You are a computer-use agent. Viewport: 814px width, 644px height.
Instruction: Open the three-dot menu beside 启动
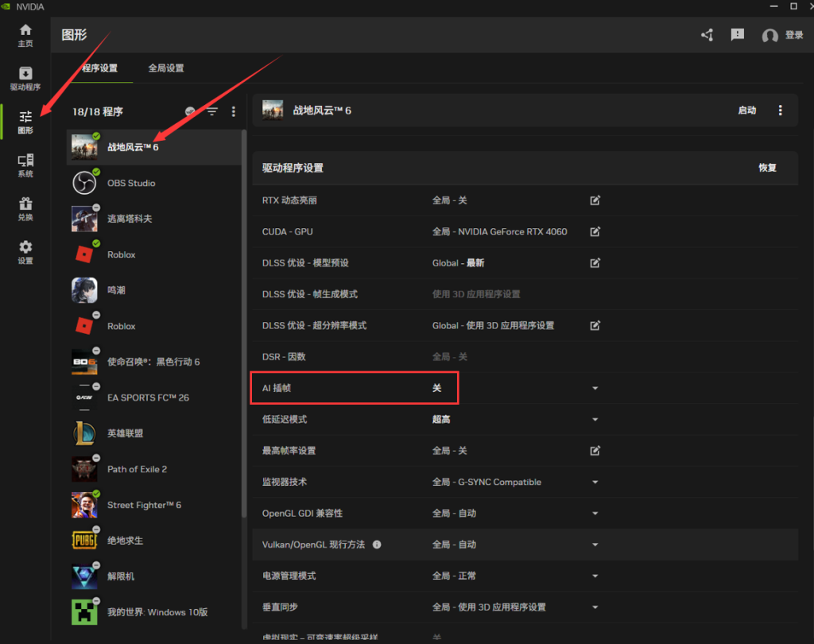coord(780,111)
